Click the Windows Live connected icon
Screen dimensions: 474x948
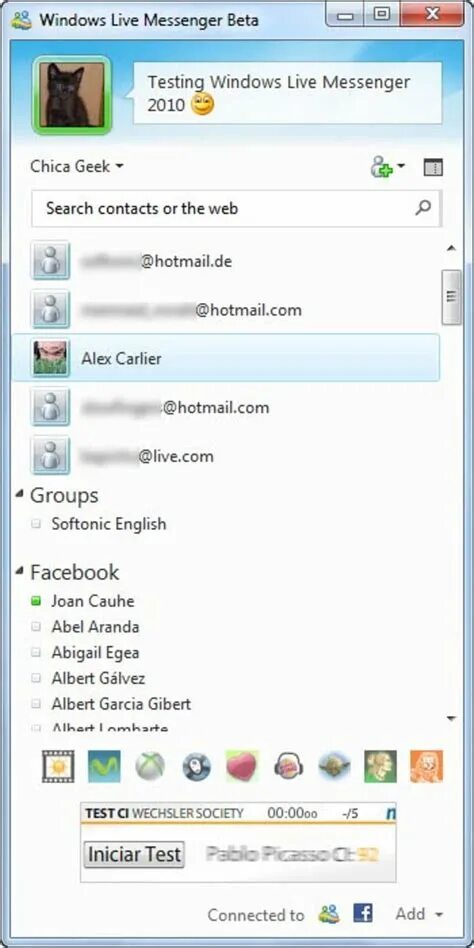330,914
